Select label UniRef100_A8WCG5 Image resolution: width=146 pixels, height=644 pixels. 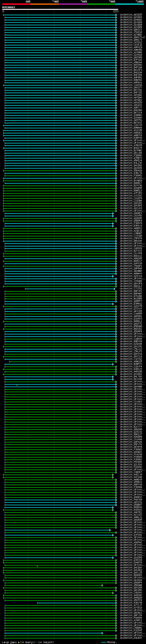pyautogui.click(x=131, y=361)
